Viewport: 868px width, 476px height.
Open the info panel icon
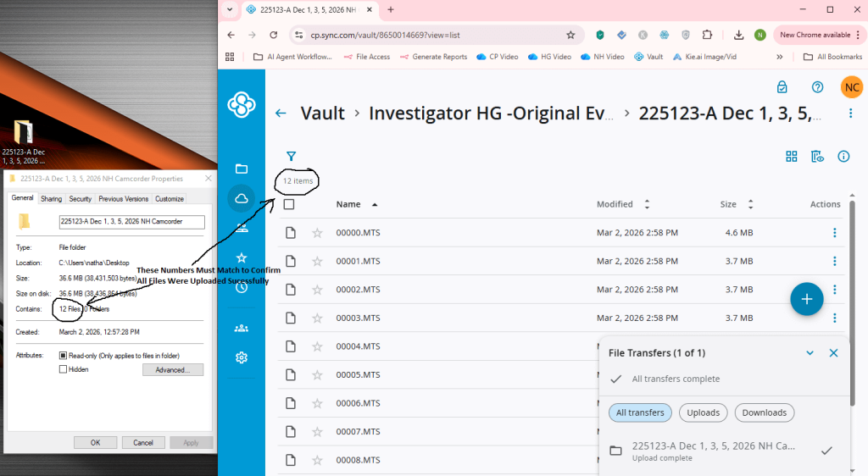pos(843,157)
